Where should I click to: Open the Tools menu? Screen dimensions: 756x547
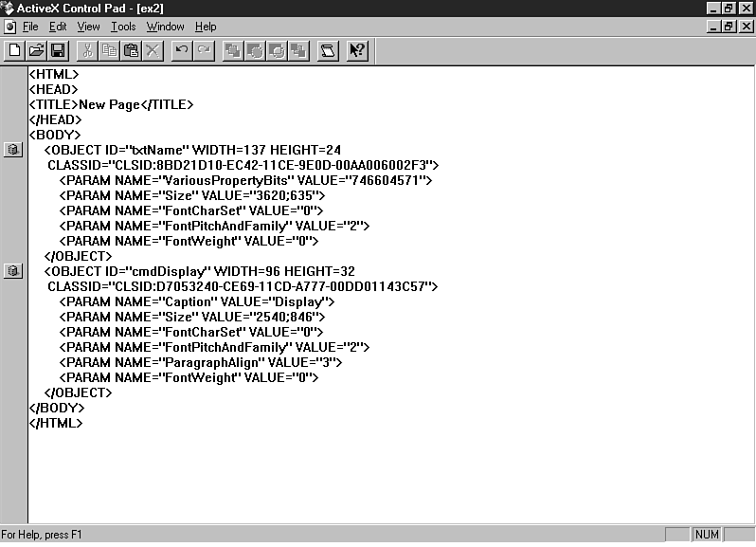(123, 27)
